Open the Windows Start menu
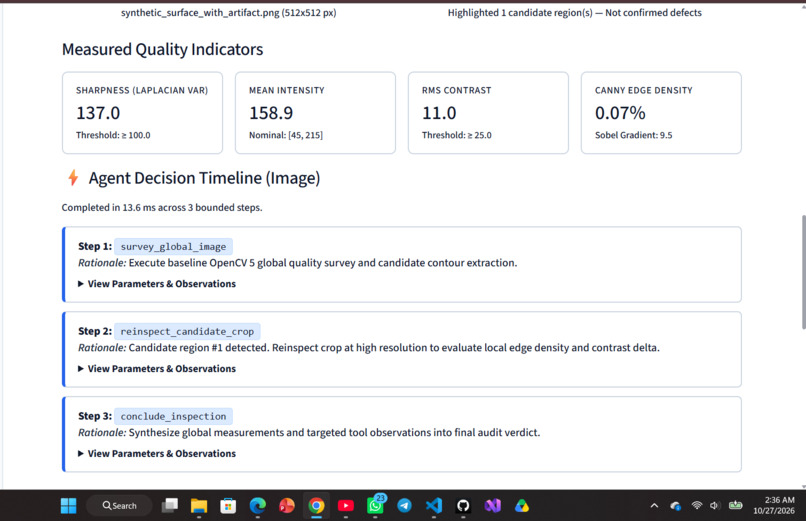The height and width of the screenshot is (521, 806). tap(68, 506)
